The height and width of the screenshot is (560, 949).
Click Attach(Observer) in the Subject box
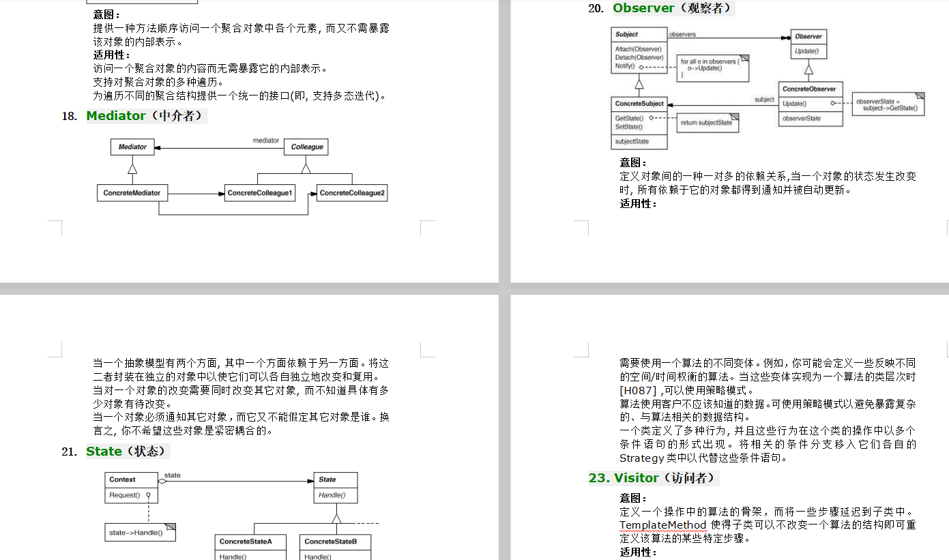[x=639, y=49]
